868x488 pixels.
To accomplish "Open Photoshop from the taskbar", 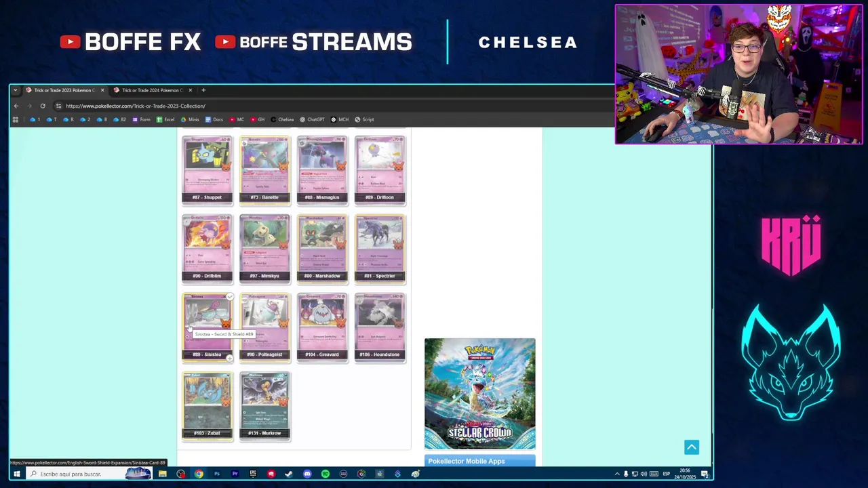I will coord(217,474).
